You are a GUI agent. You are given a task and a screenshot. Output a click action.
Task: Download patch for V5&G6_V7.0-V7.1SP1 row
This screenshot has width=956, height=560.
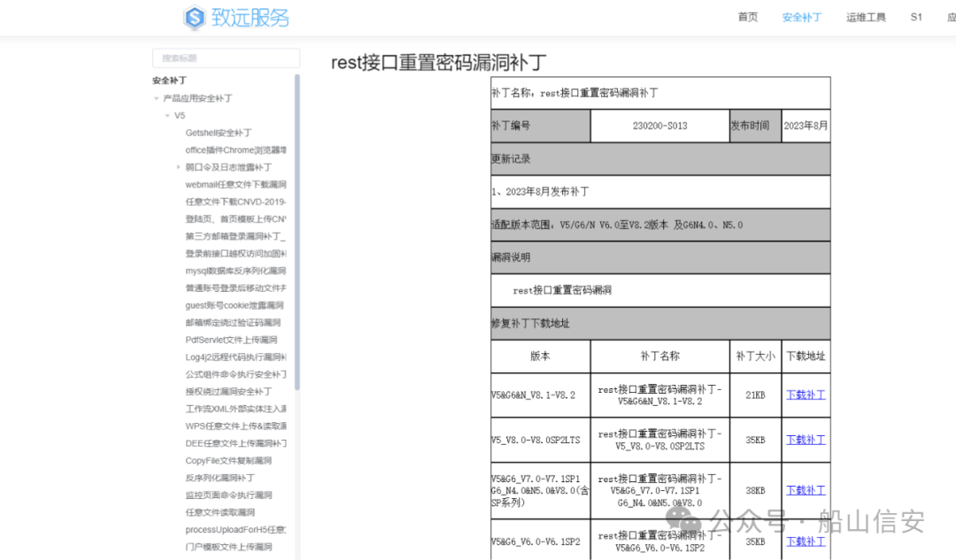pos(806,490)
